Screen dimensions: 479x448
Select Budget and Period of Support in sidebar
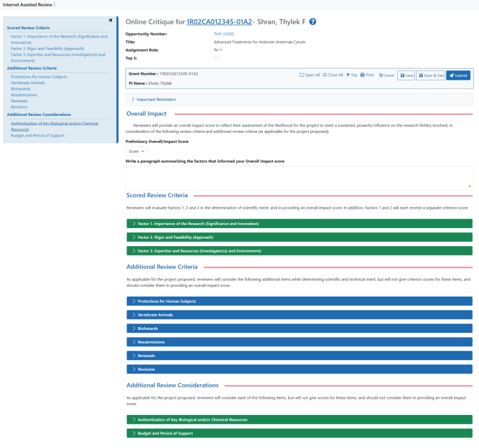(37, 135)
